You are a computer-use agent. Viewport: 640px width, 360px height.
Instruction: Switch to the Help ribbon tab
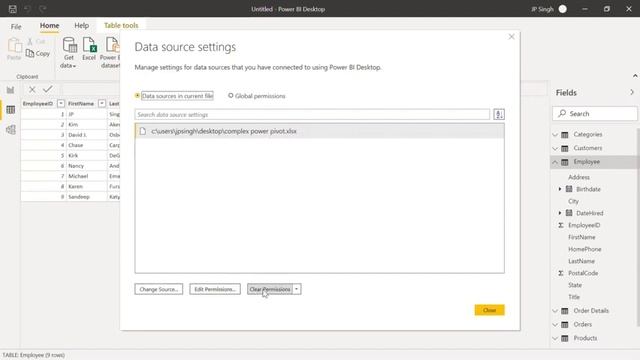pyautogui.click(x=82, y=26)
